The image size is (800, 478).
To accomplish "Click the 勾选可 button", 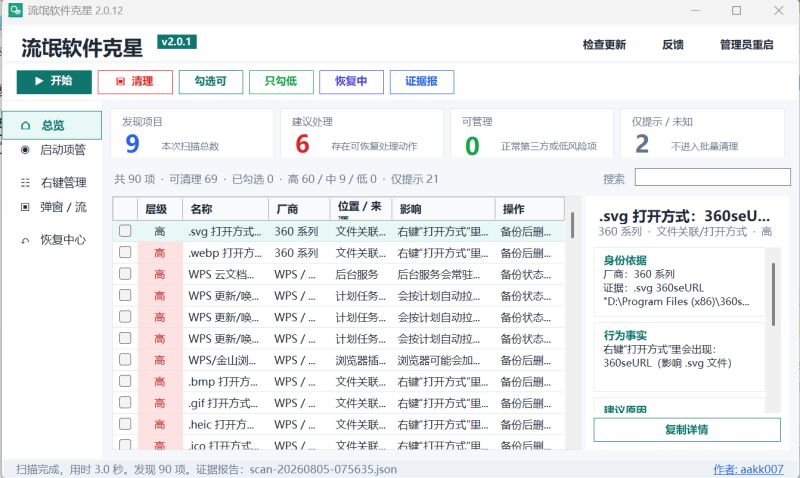I will point(211,82).
